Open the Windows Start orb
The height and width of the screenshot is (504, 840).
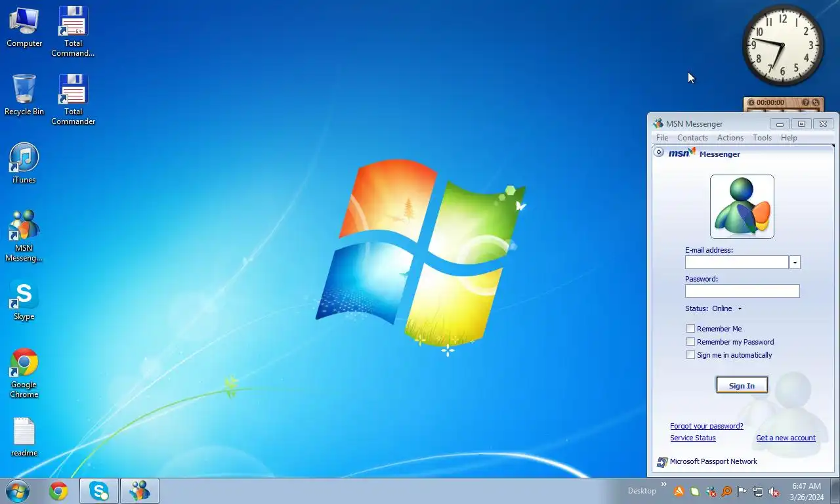pyautogui.click(x=18, y=491)
